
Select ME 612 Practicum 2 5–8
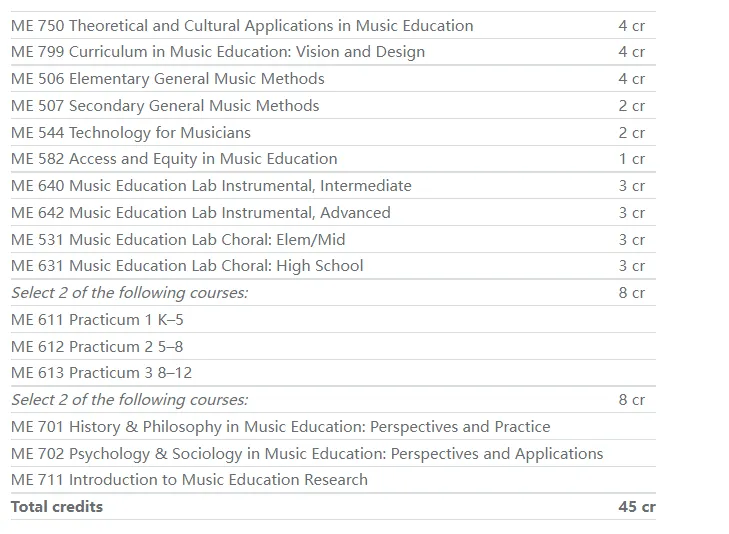97,347
